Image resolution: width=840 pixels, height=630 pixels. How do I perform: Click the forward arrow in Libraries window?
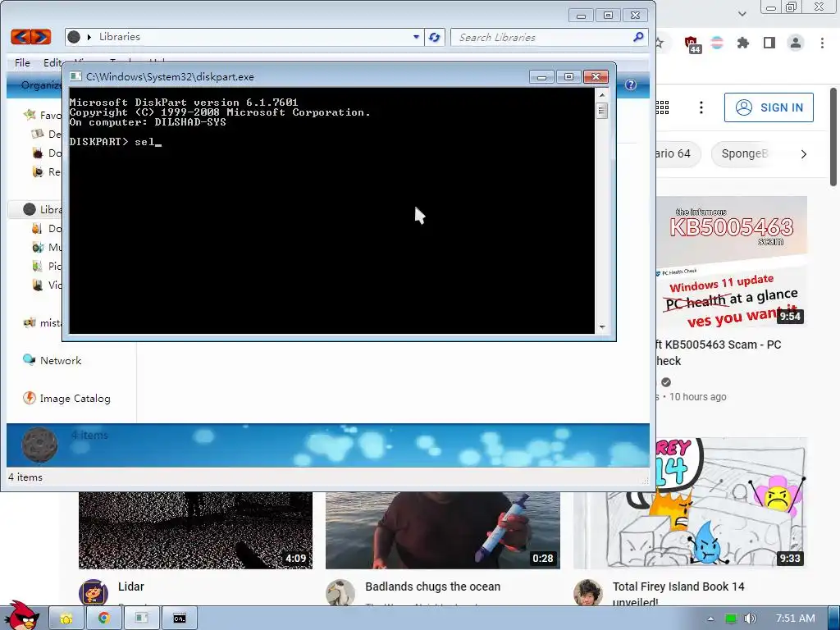click(x=41, y=37)
